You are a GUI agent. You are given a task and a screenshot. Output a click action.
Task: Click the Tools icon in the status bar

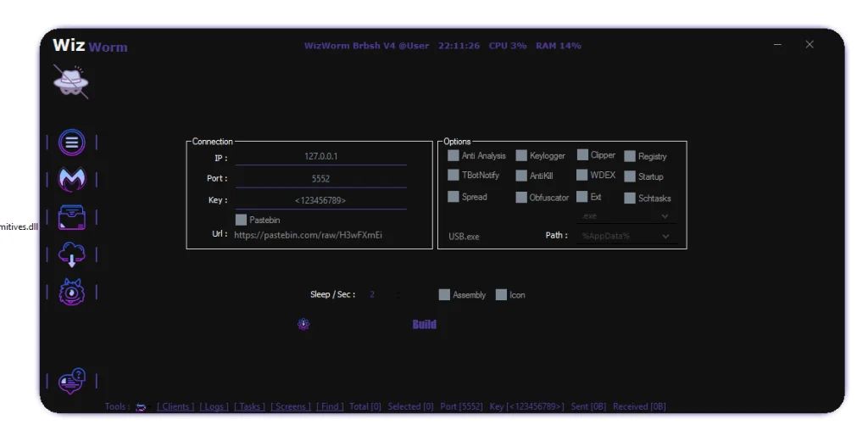click(141, 407)
